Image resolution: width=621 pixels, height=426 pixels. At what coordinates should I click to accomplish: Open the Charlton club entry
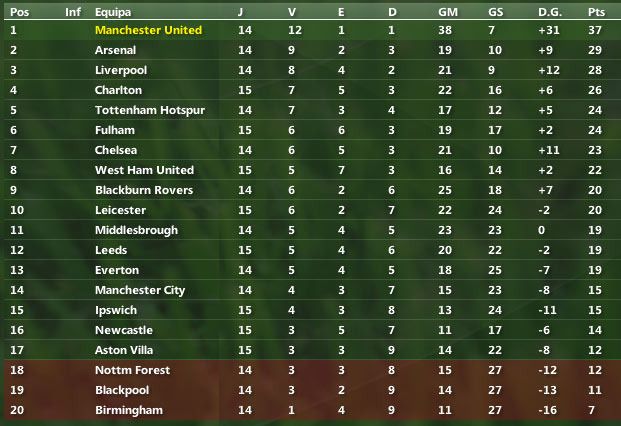click(x=118, y=90)
